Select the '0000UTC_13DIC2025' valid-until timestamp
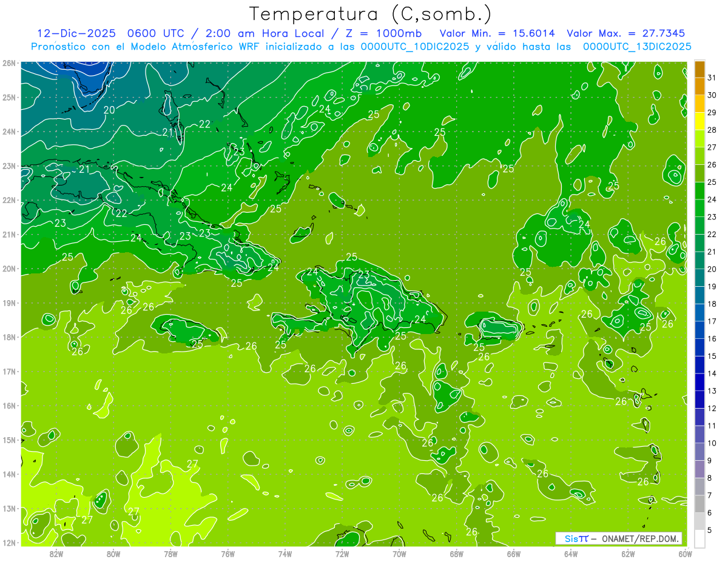 pyautogui.click(x=637, y=47)
